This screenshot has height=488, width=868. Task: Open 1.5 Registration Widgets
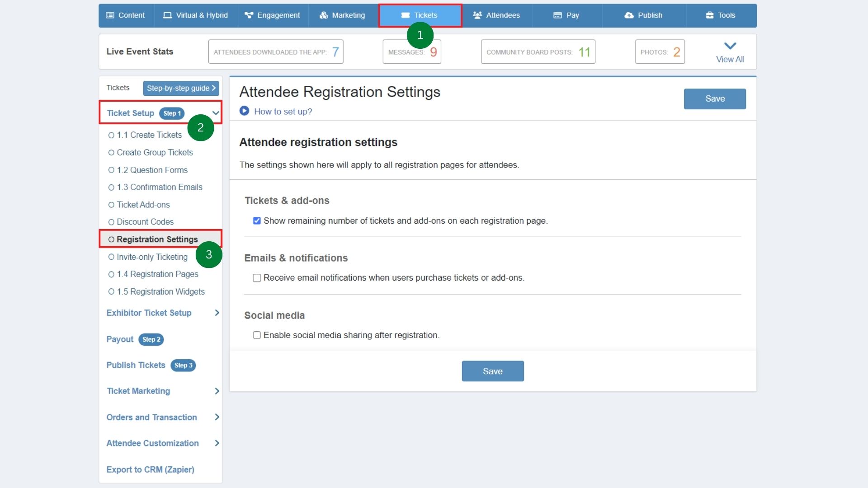(x=160, y=292)
